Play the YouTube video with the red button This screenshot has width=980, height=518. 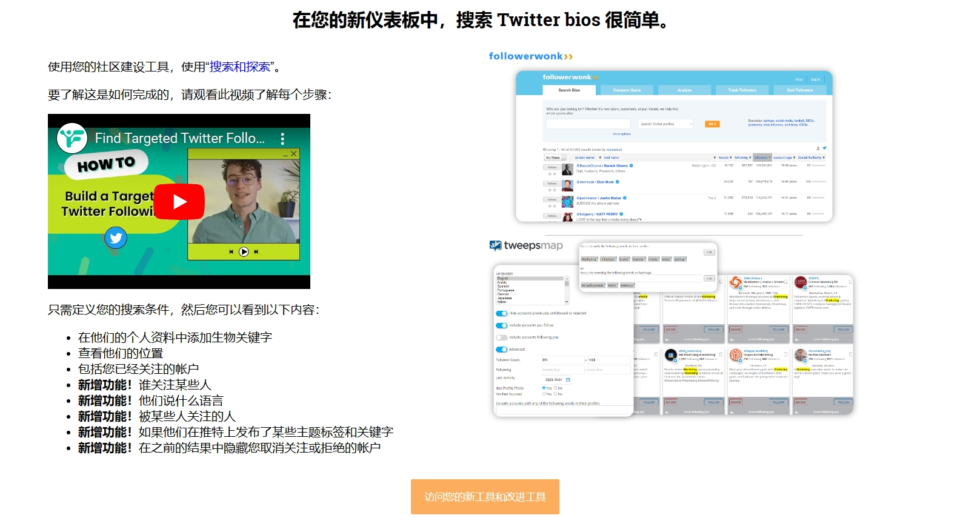click(x=179, y=202)
